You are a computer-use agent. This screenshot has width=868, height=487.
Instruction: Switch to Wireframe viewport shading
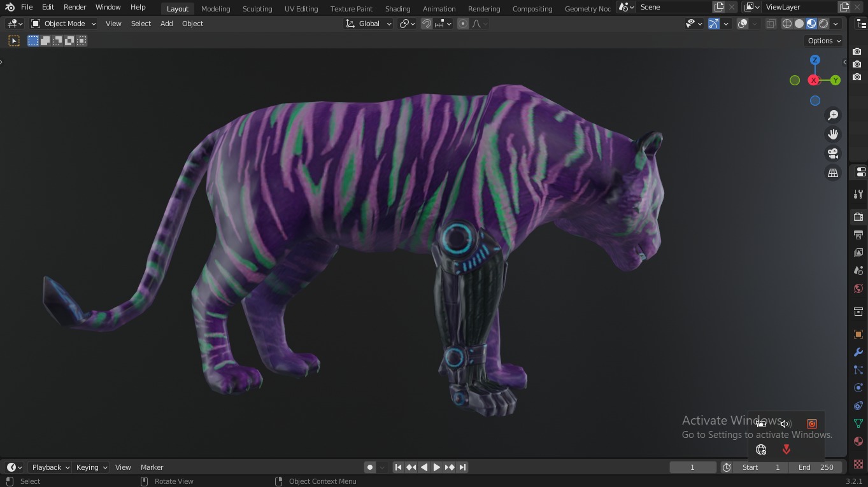[787, 24]
